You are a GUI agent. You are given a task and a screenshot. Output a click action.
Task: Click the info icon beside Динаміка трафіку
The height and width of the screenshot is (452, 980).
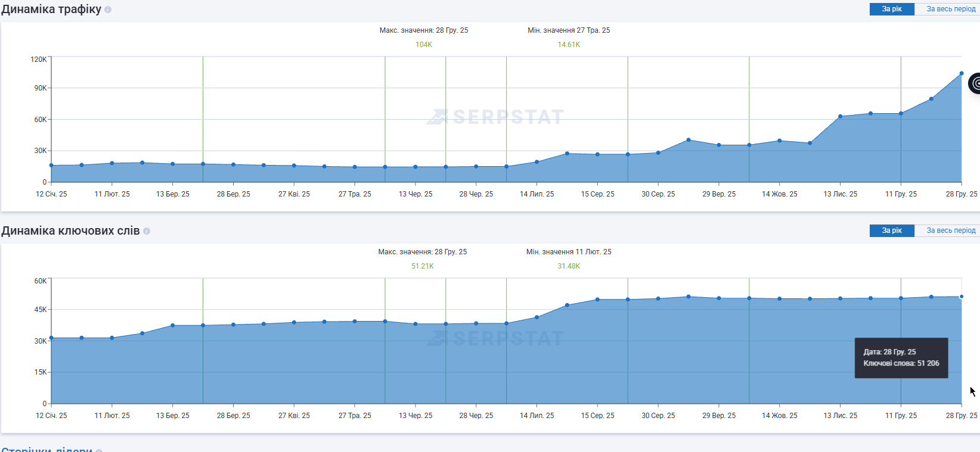pos(108,10)
